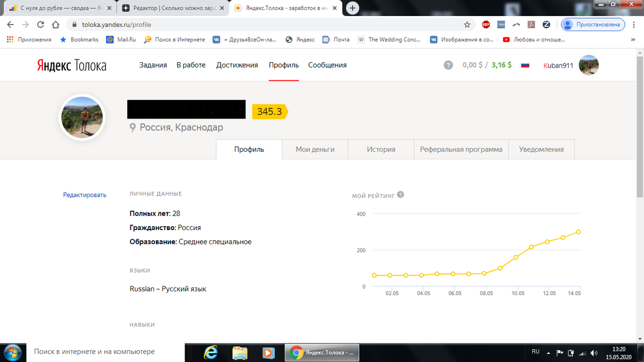The width and height of the screenshot is (644, 362).
Task: Open the Изображения в со... bookmark
Action: 462,40
